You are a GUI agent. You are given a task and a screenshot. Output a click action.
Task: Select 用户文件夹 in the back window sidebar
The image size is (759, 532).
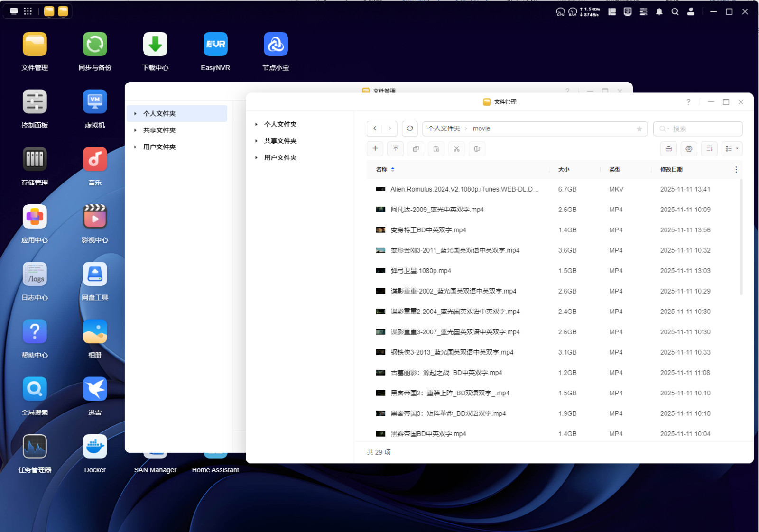(x=159, y=147)
